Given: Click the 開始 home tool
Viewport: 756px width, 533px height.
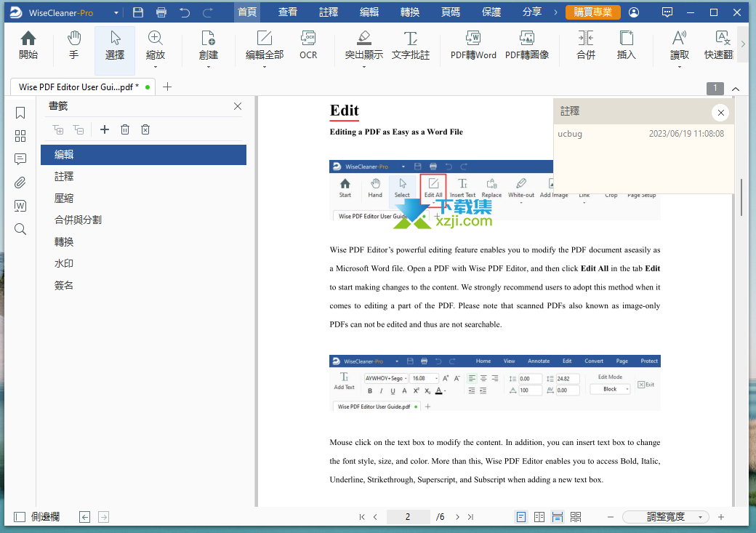Looking at the screenshot, I should [x=28, y=45].
